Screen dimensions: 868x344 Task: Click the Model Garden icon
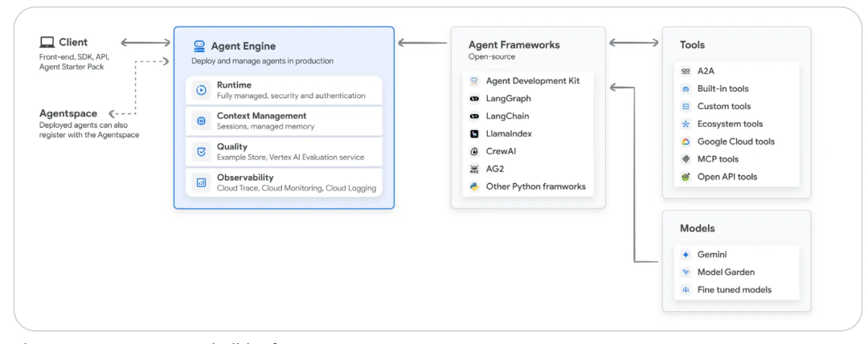tap(686, 272)
